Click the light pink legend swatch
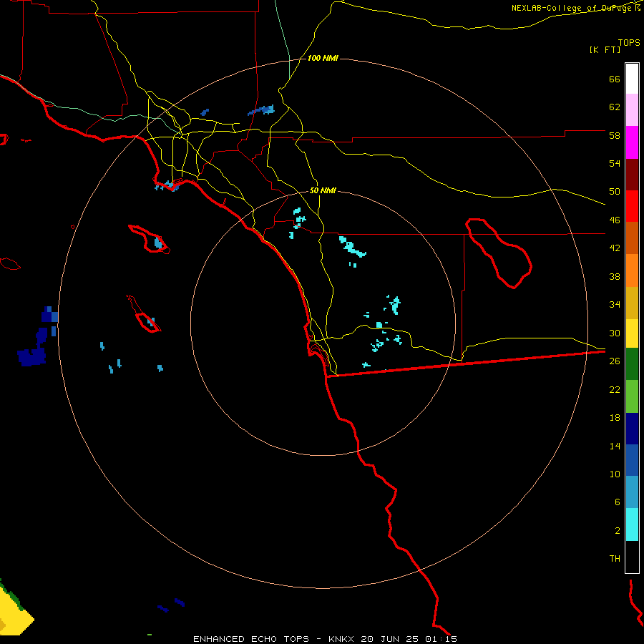The height and width of the screenshot is (644, 644). 632,110
